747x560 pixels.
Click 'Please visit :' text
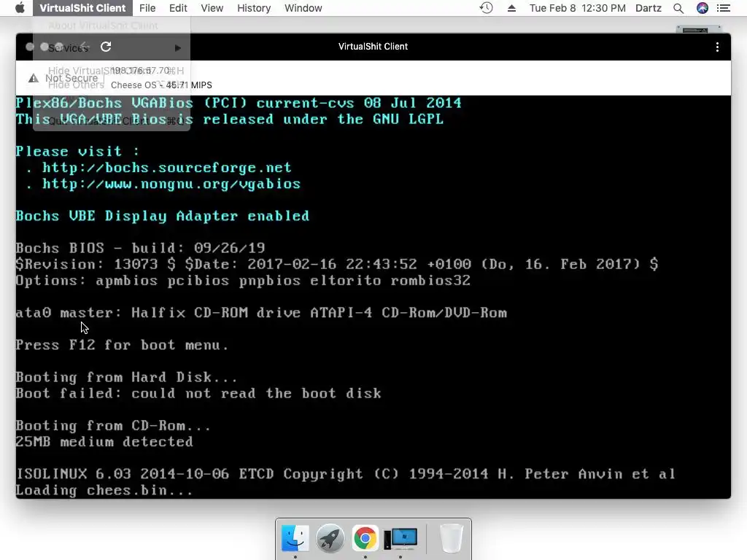point(77,152)
